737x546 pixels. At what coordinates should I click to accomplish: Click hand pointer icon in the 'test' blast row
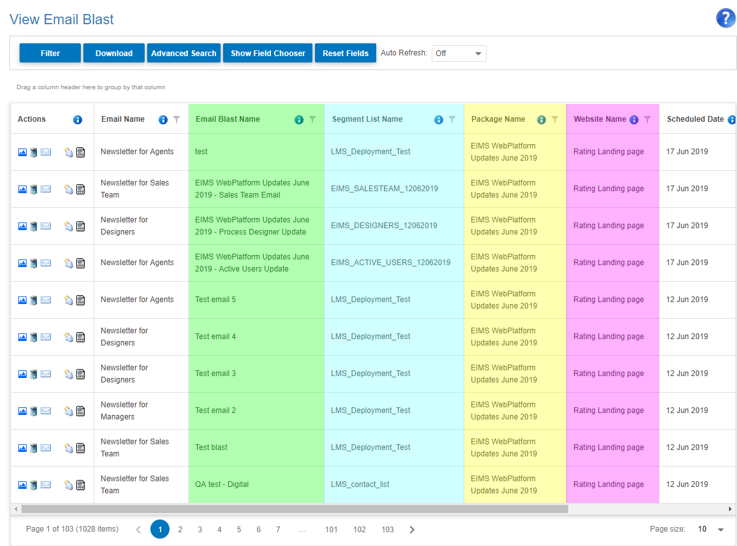pos(69,152)
